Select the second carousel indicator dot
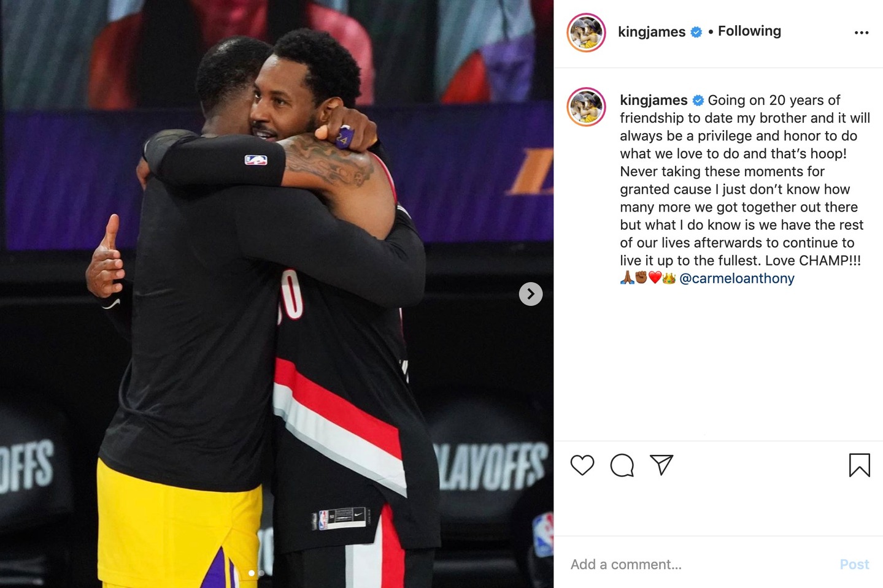The width and height of the screenshot is (883, 588). point(261,573)
